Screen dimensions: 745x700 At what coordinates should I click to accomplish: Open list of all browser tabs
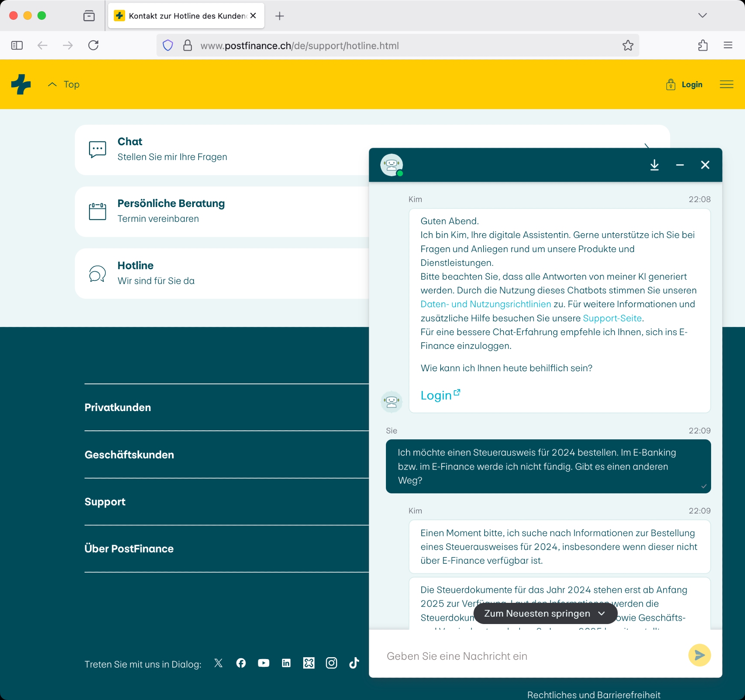point(702,15)
